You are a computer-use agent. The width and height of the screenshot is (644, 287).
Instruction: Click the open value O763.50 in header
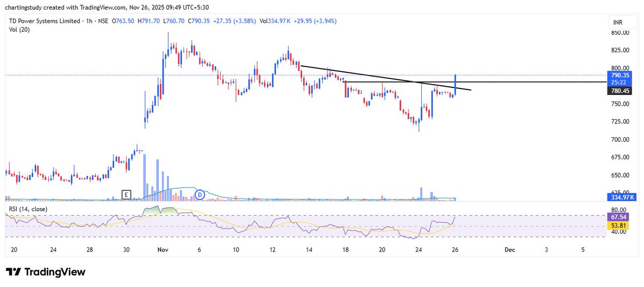(124, 23)
